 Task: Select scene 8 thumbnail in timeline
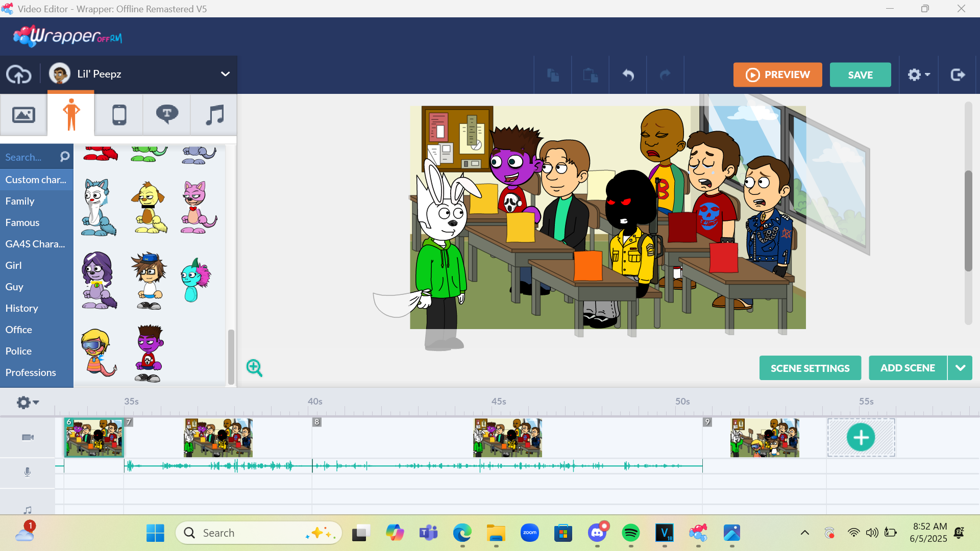[507, 438]
